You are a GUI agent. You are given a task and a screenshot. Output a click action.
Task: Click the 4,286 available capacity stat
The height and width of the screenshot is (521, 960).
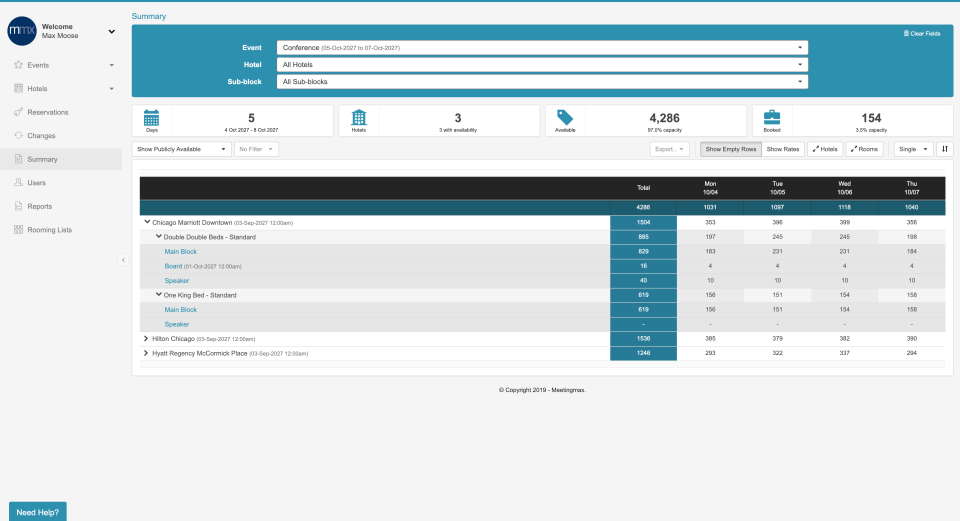[x=664, y=118]
